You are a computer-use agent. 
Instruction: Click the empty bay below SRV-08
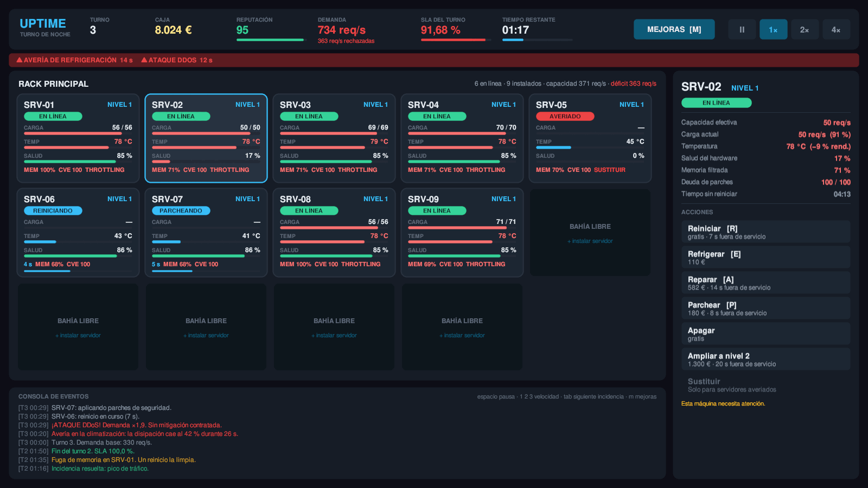[334, 327]
